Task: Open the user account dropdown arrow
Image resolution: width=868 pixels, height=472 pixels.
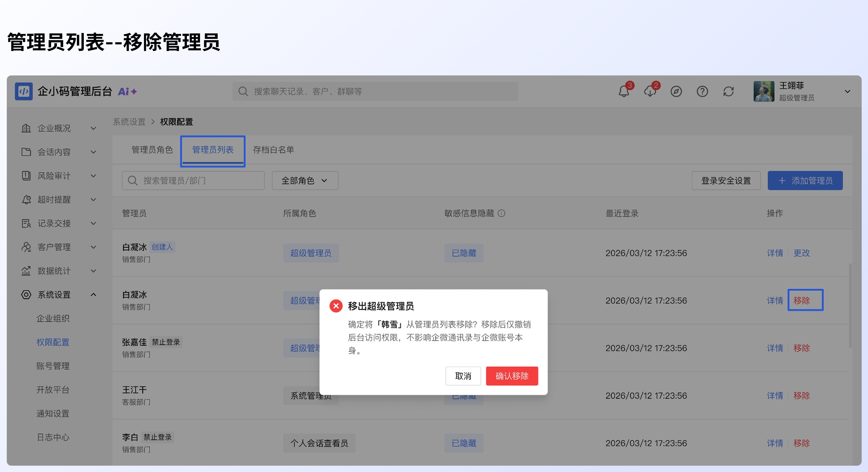Action: pos(847,91)
